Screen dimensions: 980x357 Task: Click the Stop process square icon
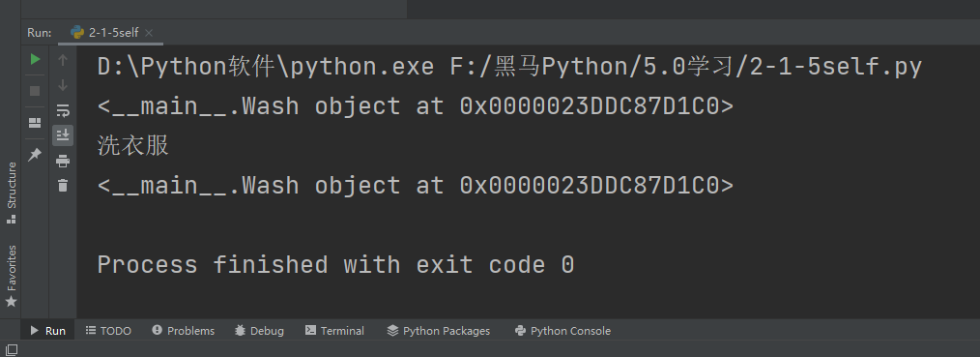(35, 91)
